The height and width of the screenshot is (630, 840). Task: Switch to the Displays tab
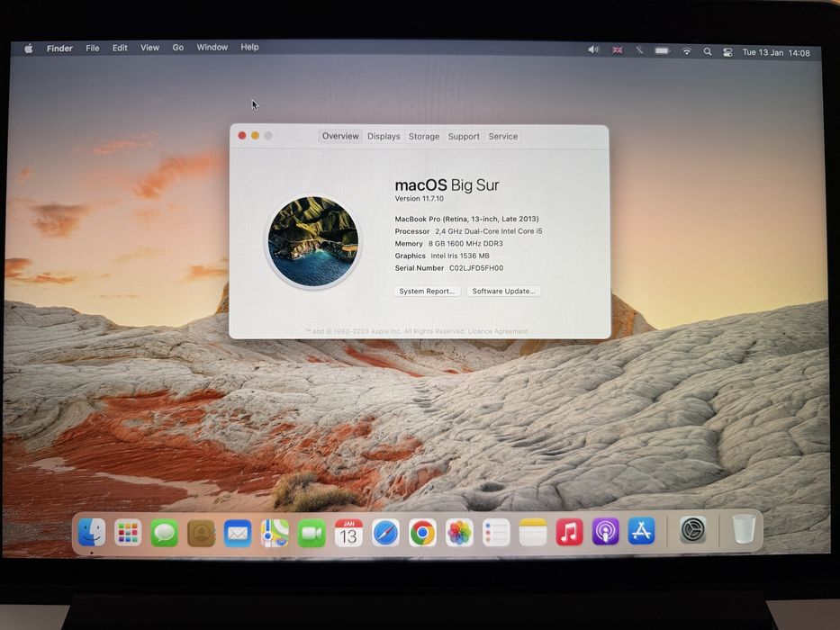[x=384, y=137]
